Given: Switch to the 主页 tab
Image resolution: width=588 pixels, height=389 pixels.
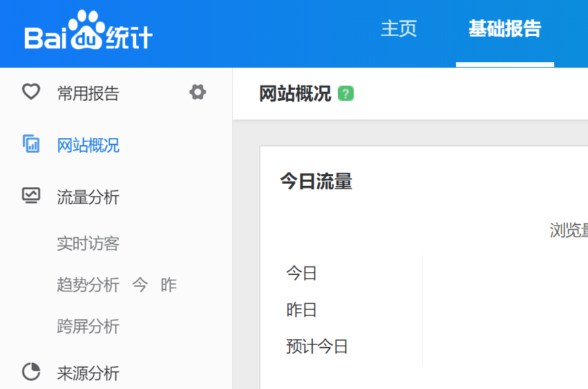Looking at the screenshot, I should [399, 29].
